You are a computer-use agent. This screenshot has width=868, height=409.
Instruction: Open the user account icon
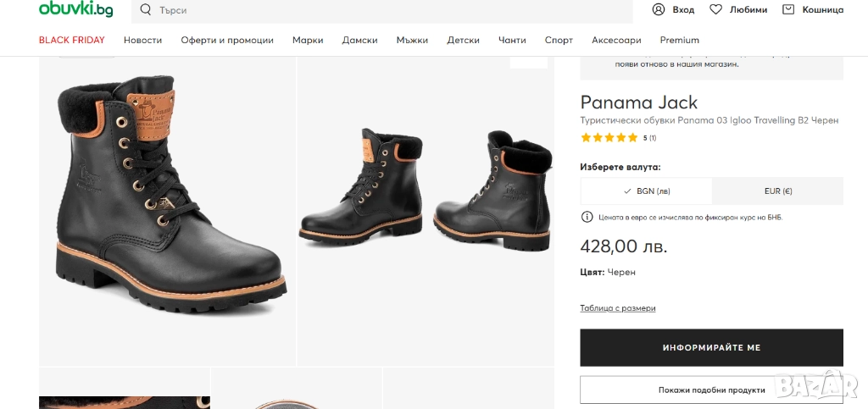pos(659,10)
